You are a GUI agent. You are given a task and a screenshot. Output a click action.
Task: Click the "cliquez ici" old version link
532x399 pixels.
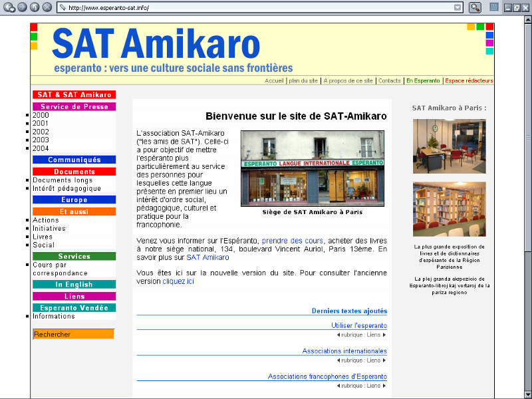178,281
